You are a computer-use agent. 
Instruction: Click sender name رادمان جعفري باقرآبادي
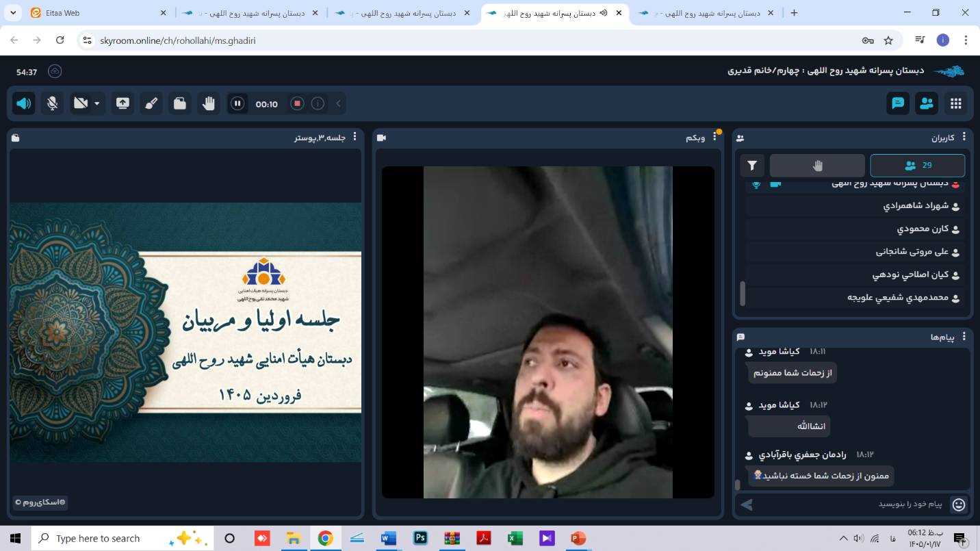point(802,454)
